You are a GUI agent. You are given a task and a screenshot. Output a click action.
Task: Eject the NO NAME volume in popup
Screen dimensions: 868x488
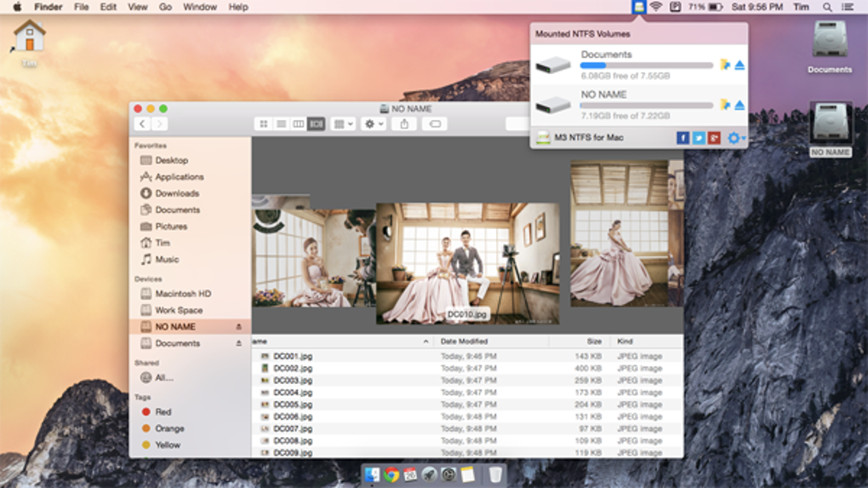[x=740, y=106]
